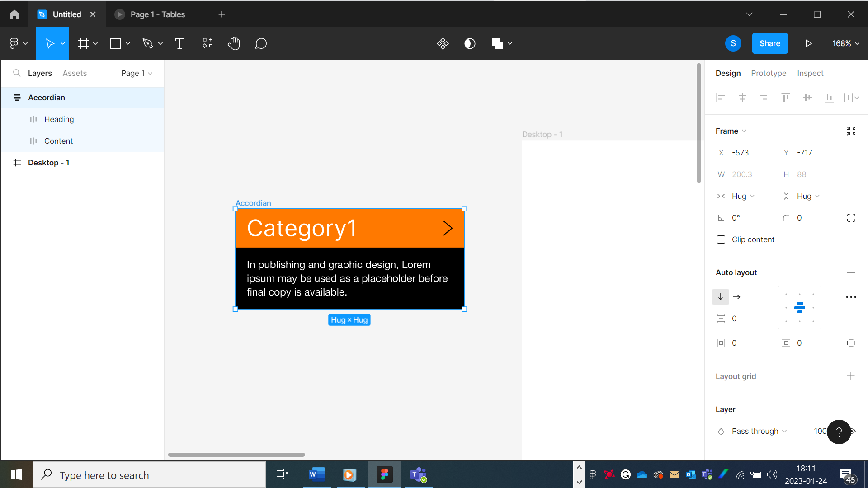Image resolution: width=868 pixels, height=488 pixels.
Task: Open Move tools dropdown arrow
Action: click(63, 43)
